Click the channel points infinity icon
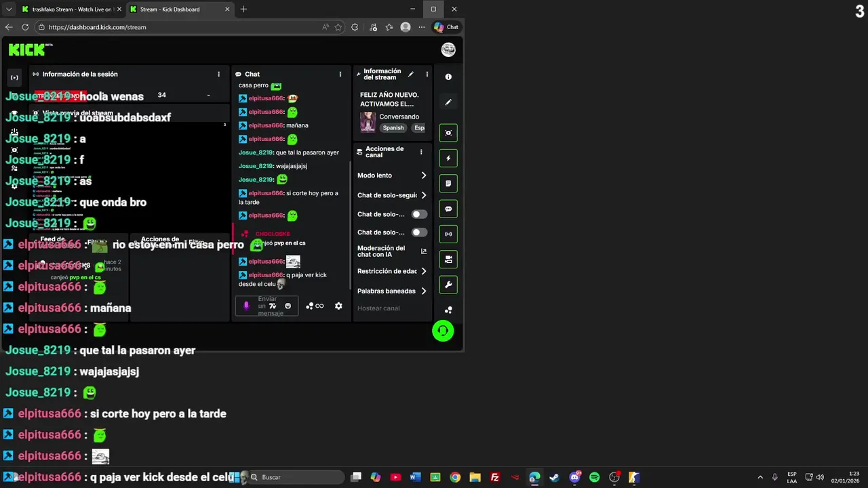 (x=315, y=306)
